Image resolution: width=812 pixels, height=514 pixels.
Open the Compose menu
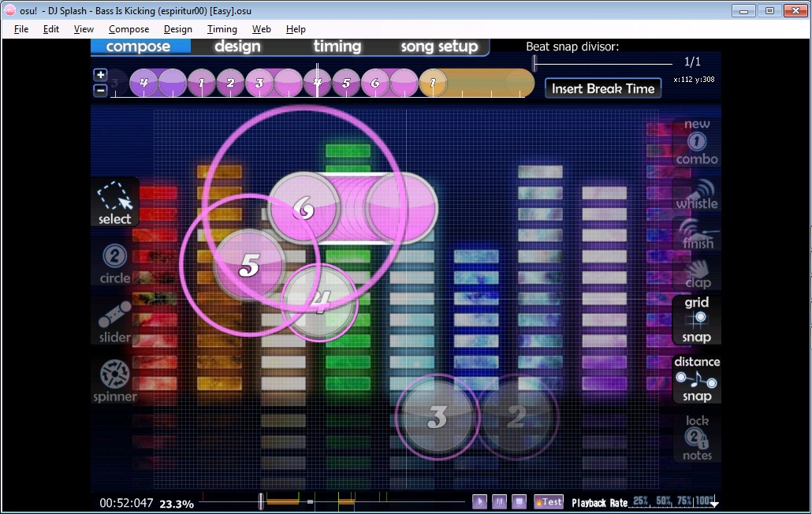pos(129,29)
